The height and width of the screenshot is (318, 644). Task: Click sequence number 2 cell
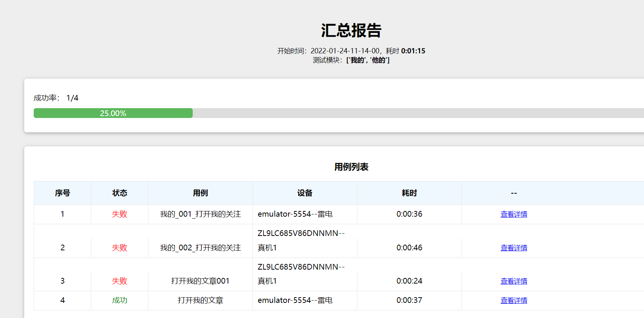click(62, 248)
